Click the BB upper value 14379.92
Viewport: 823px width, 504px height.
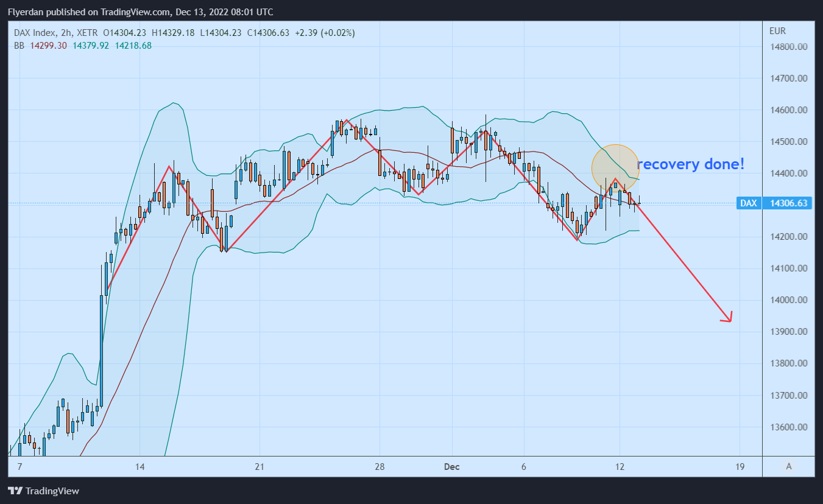[x=91, y=45]
